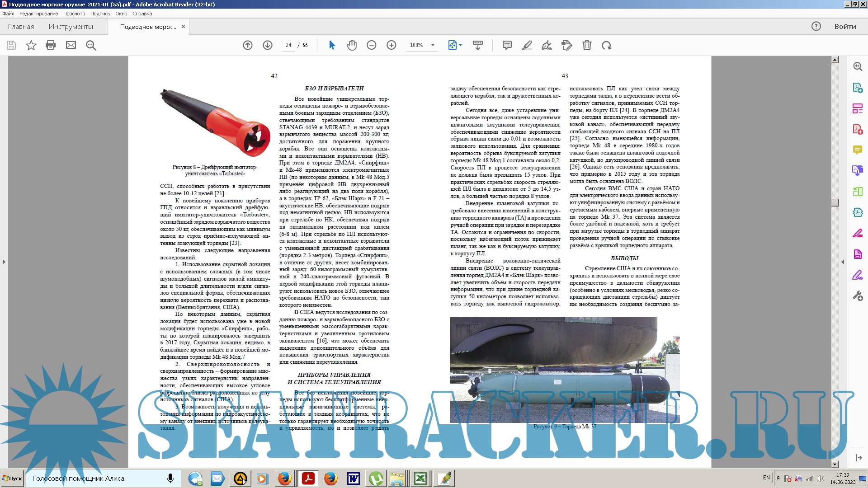Open the help question mark button
868x488 pixels.
tap(816, 26)
